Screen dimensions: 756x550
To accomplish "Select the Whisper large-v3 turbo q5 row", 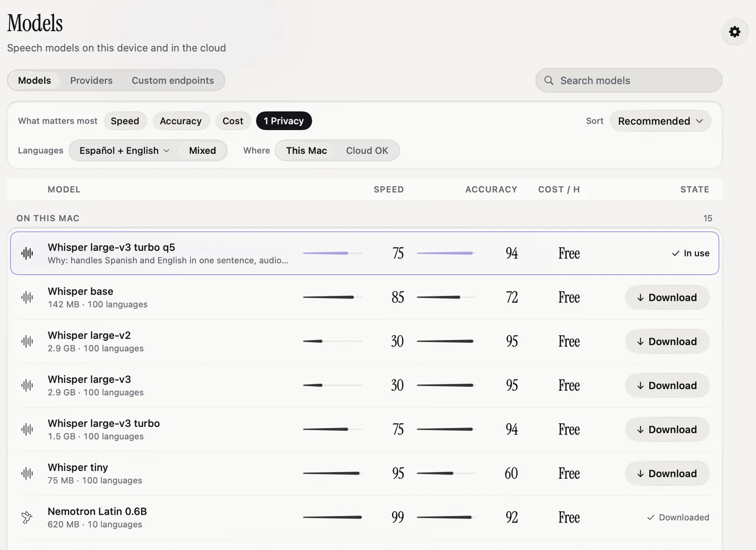I will pos(364,253).
